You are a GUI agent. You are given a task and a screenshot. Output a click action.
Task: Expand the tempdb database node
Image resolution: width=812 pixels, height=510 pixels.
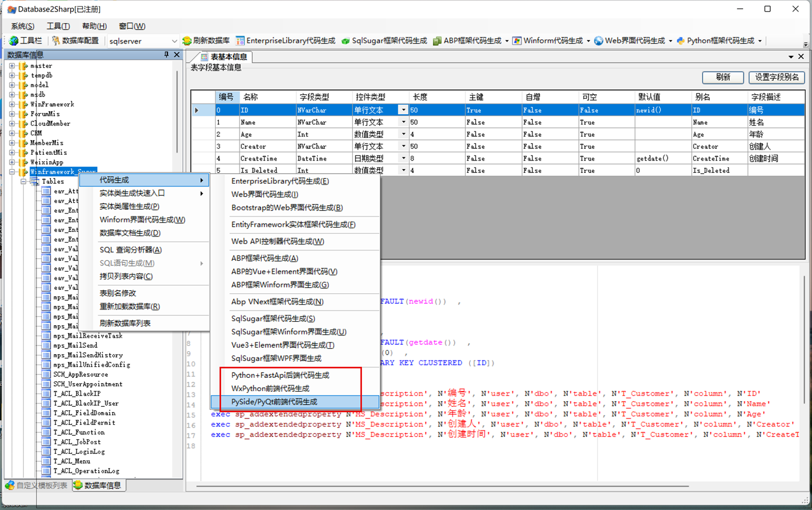pyautogui.click(x=12, y=75)
